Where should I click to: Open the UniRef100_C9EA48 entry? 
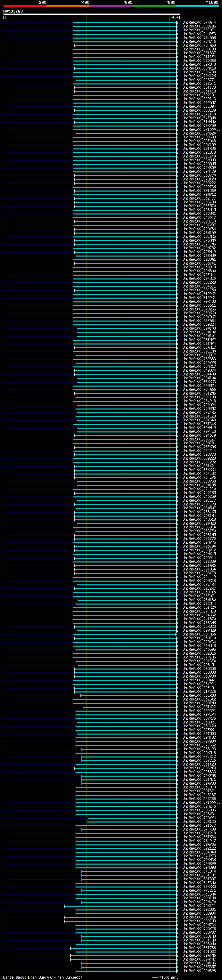click(199, 141)
